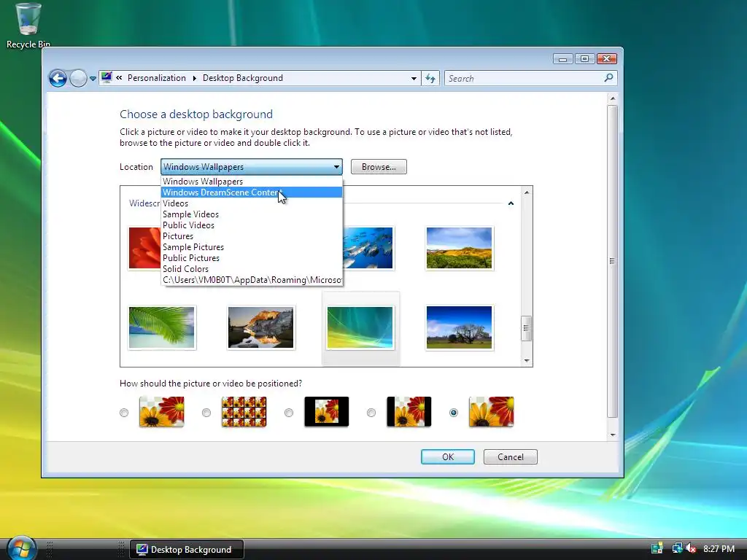This screenshot has height=560, width=747.
Task: Click the window scrollbar up arrow
Action: click(x=613, y=98)
